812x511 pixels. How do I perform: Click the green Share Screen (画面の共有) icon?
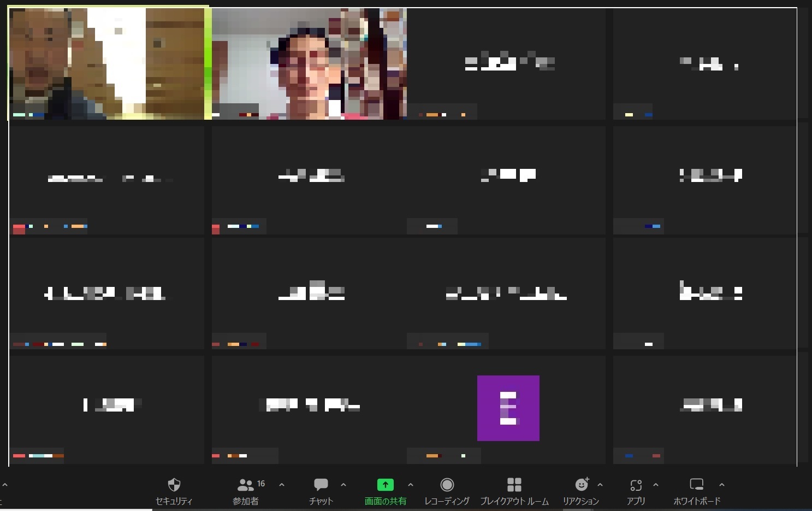coord(386,485)
